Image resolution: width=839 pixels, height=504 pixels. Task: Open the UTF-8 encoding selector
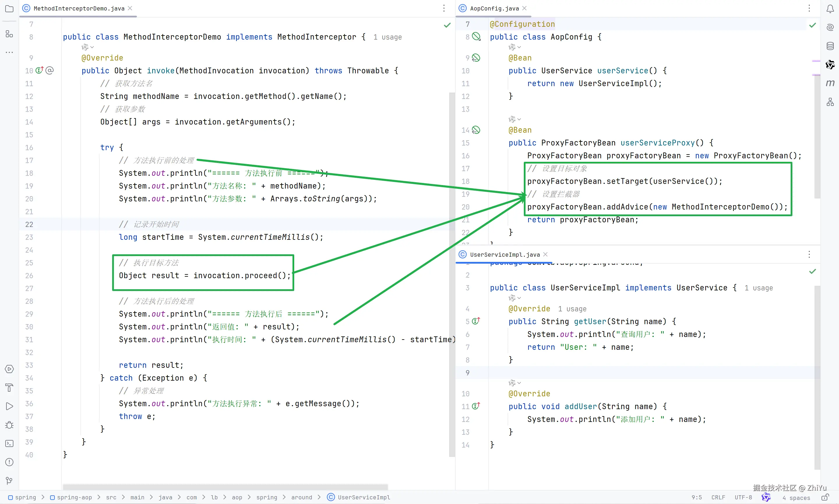(743, 498)
